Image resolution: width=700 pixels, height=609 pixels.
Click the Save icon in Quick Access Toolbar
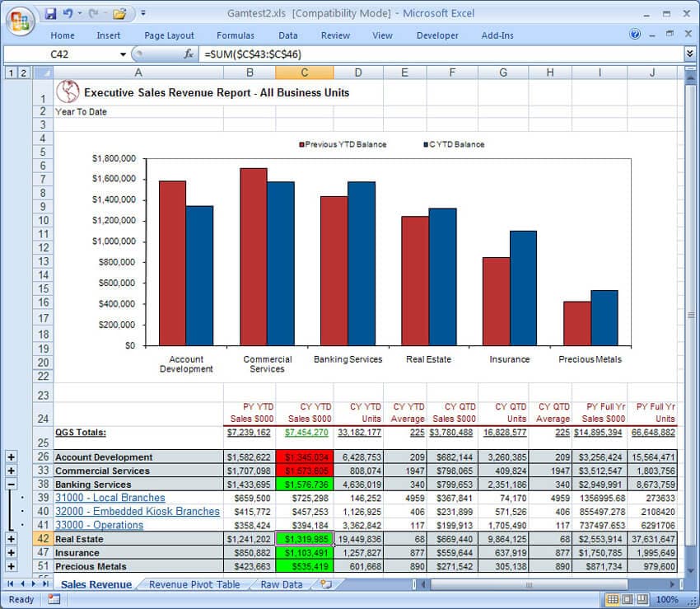pos(50,14)
